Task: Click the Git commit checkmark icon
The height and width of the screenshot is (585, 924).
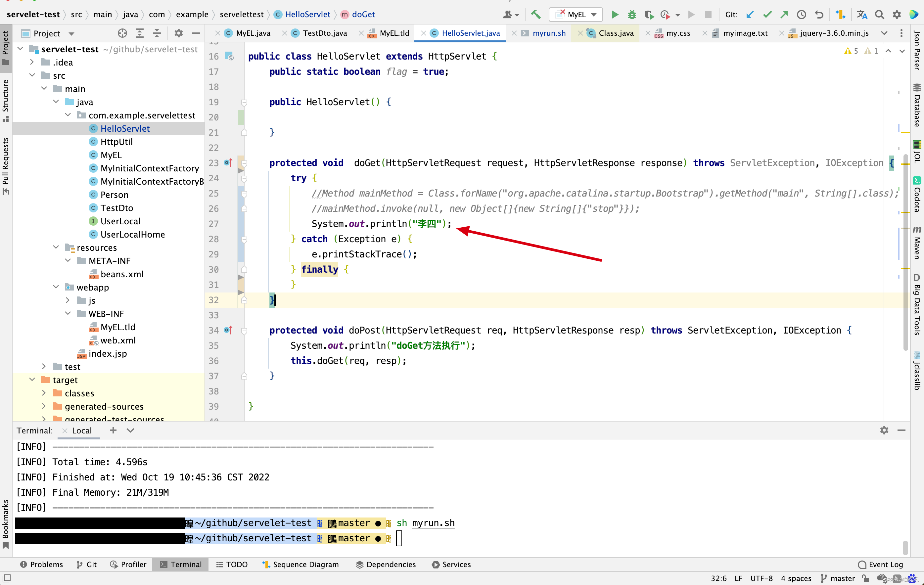Action: pos(767,15)
